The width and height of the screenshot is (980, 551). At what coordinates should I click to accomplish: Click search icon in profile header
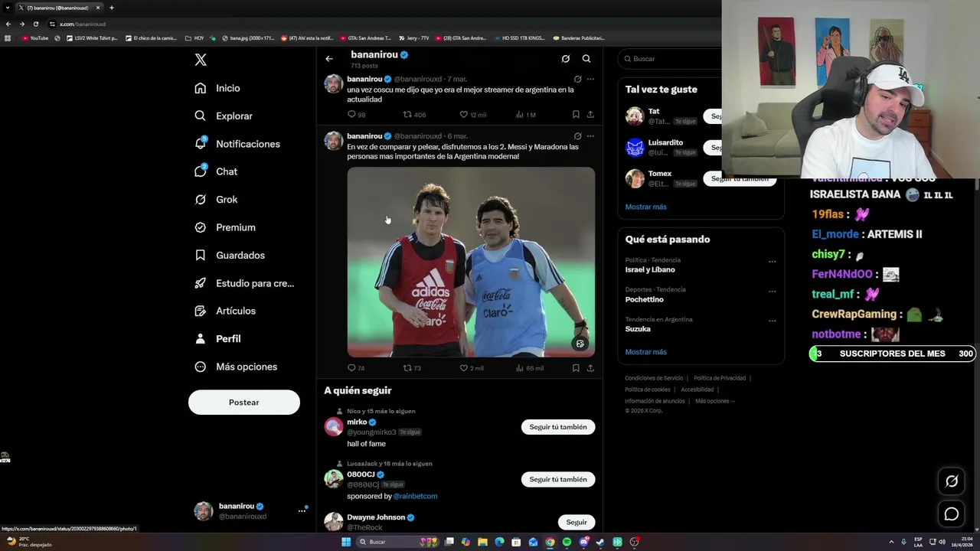pos(586,59)
